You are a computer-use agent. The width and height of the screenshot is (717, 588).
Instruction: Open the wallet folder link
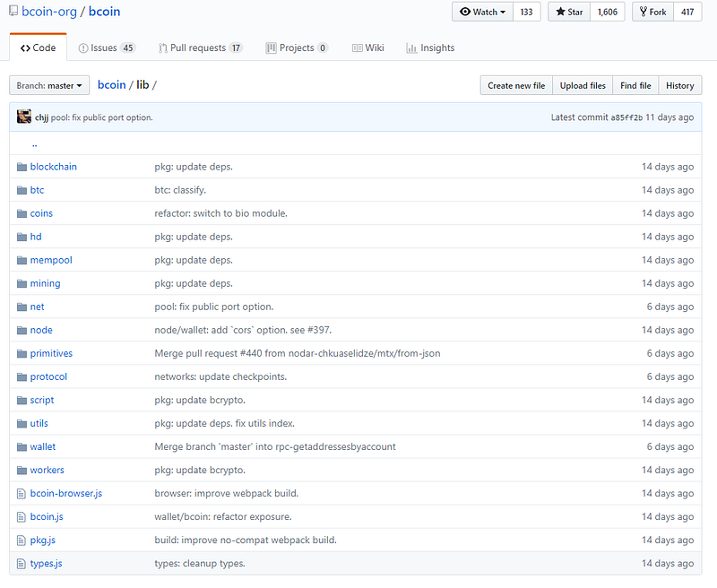coord(43,446)
